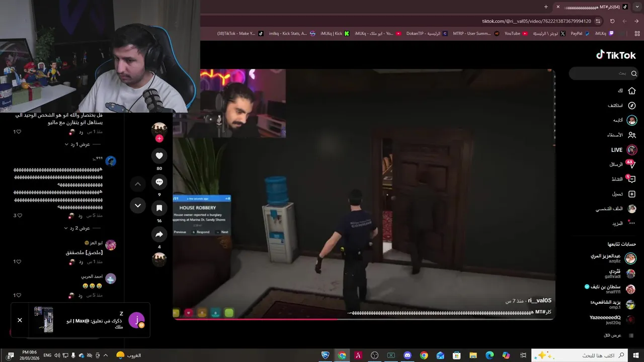Open the mention notification video thumbnail
The image size is (644, 362).
pyautogui.click(x=44, y=319)
